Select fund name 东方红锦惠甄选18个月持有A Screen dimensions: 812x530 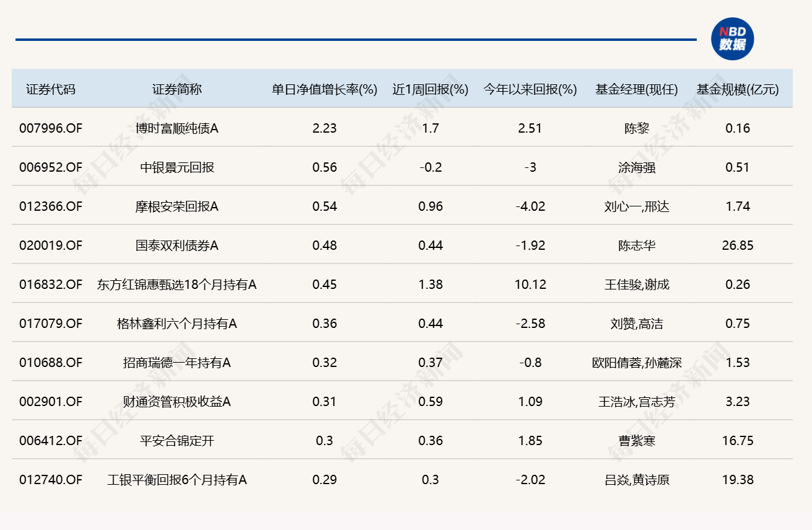coord(177,285)
